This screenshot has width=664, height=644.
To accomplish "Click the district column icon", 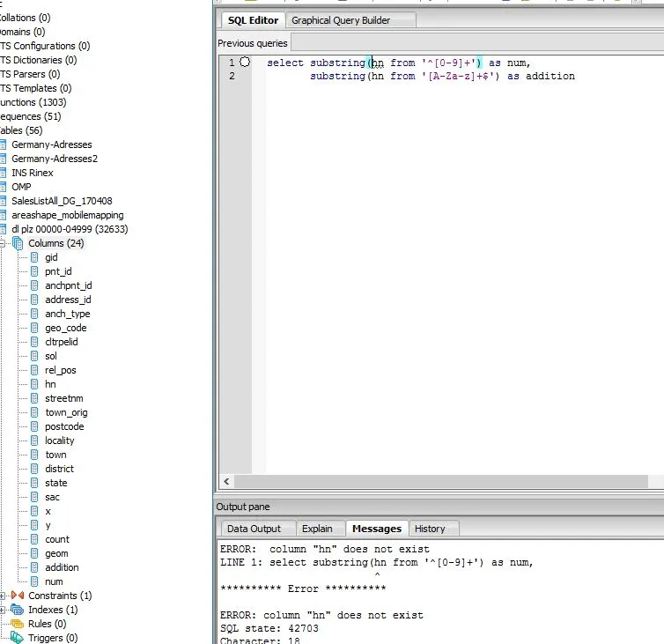I will pyautogui.click(x=34, y=469).
